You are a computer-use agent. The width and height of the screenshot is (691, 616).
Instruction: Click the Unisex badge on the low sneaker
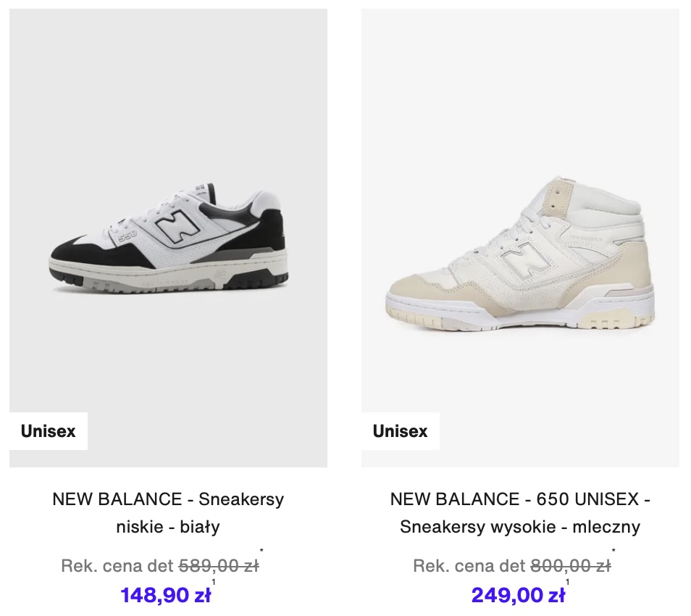(x=48, y=430)
